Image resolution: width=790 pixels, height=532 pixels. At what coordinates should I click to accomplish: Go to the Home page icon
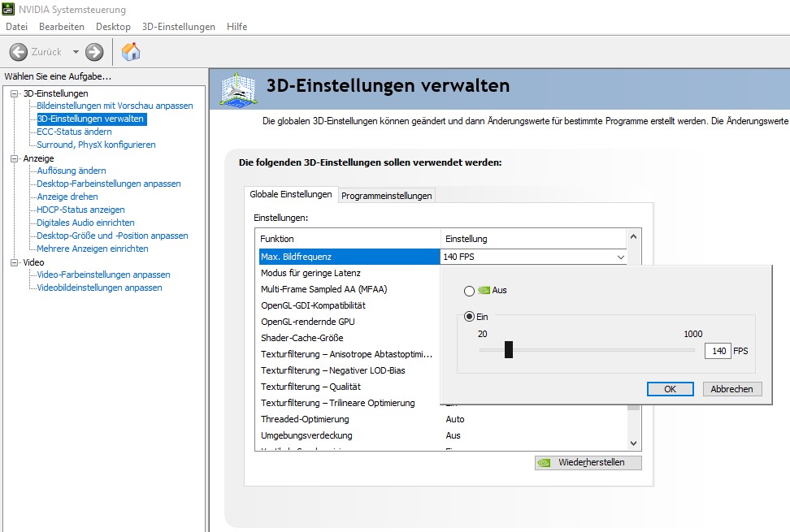point(131,52)
